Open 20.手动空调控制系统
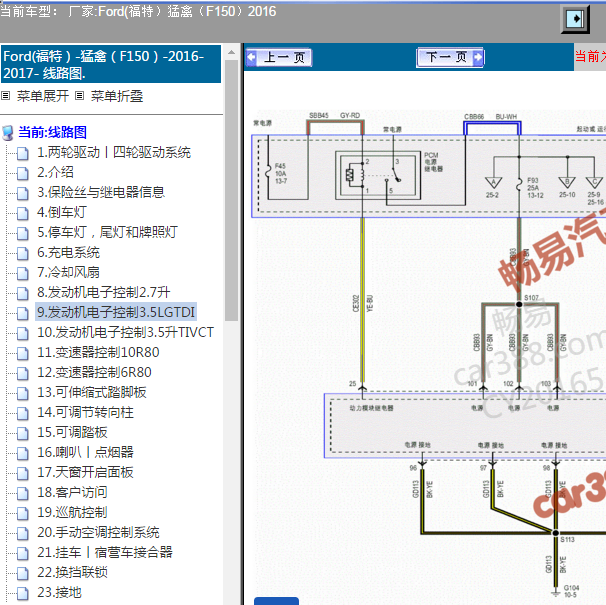The image size is (606, 605). click(x=98, y=533)
